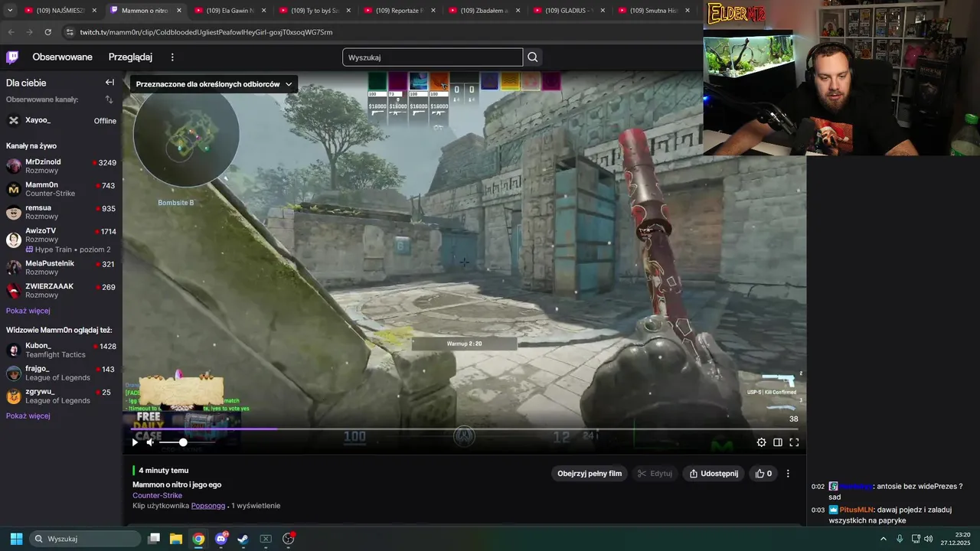This screenshot has height=551, width=980.
Task: Open the clip's more options menu
Action: (x=788, y=474)
